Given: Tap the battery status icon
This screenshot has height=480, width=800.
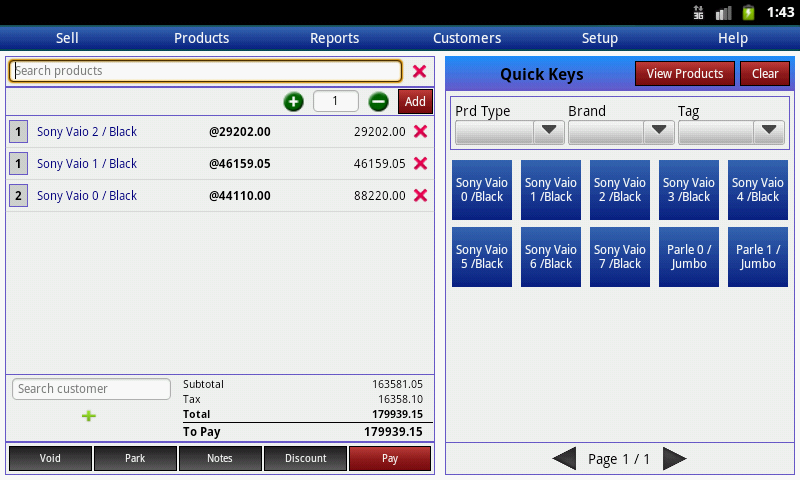Looking at the screenshot, I should point(748,12).
